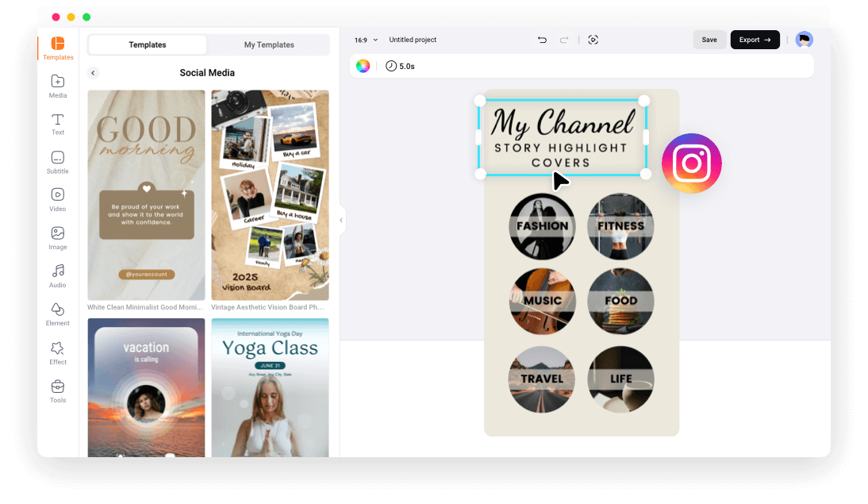Viewport: 868px width, 504px height.
Task: Open the Effect panel icon
Action: coord(58,348)
